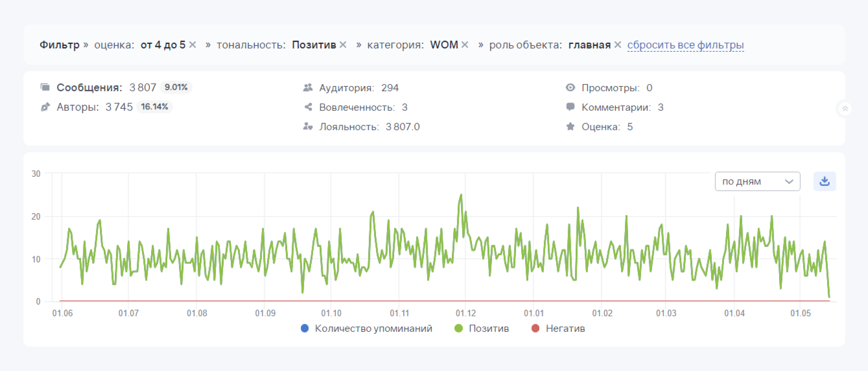Click the authors pen icon

[x=45, y=107]
